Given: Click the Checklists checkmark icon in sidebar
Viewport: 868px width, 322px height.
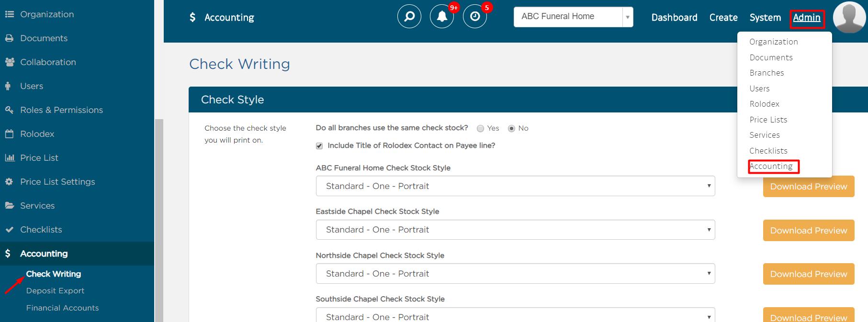Looking at the screenshot, I should (9, 230).
